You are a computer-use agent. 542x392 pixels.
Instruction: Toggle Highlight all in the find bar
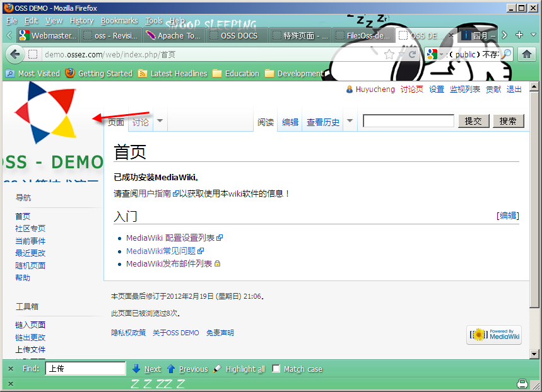pos(240,369)
